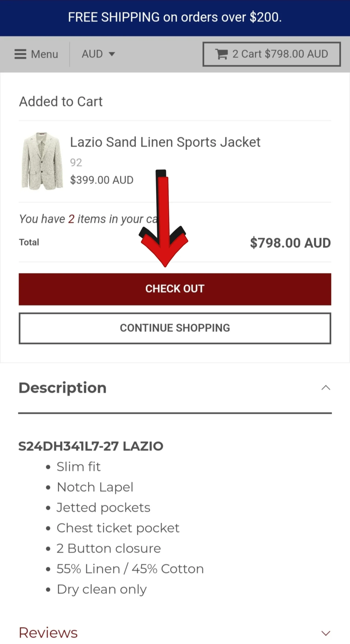Open the hamburger Menu icon
Screen dimensions: 350x644
tap(20, 54)
